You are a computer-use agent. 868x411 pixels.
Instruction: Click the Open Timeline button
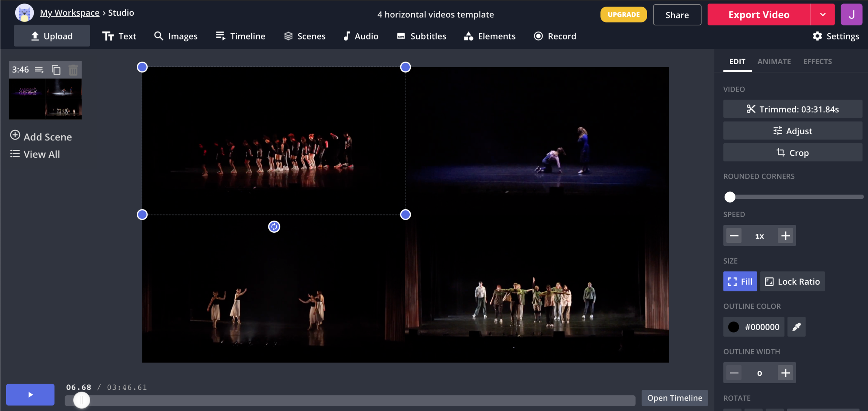click(x=674, y=398)
